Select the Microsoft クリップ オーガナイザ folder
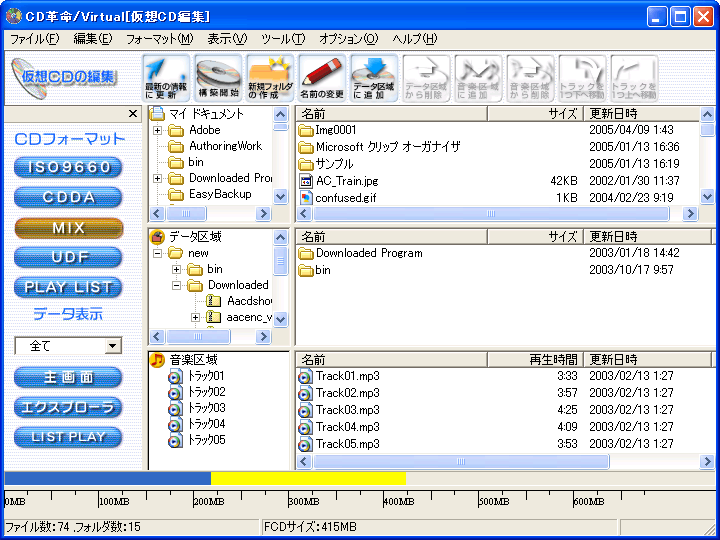This screenshot has width=720, height=540. click(379, 147)
